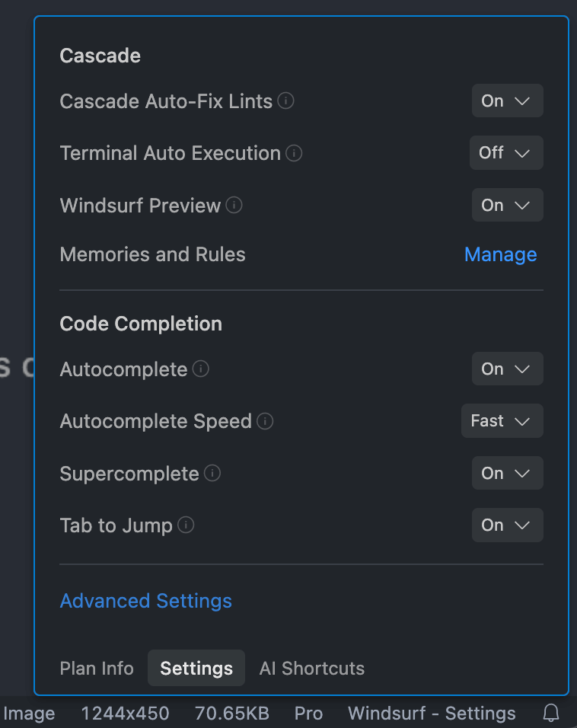The height and width of the screenshot is (728, 577).
Task: Open the Autocomplete On/Off dropdown
Action: (507, 369)
